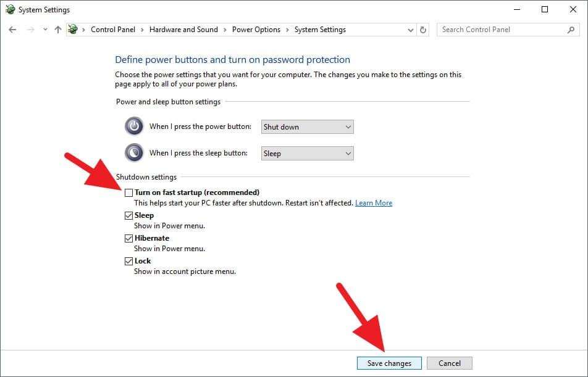Click the Save changes button
Screen dimensions: 588x377
[x=389, y=363]
